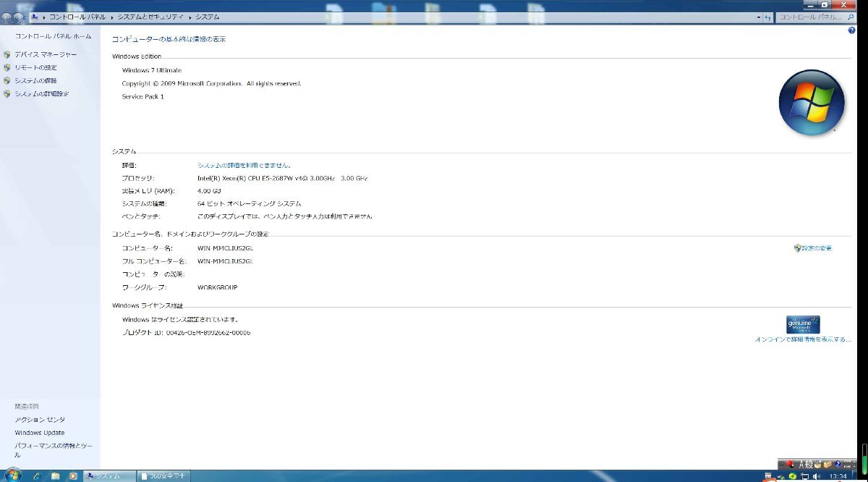Click the green 360 tray icon
Screen dimensions: 868x482
tap(793, 476)
